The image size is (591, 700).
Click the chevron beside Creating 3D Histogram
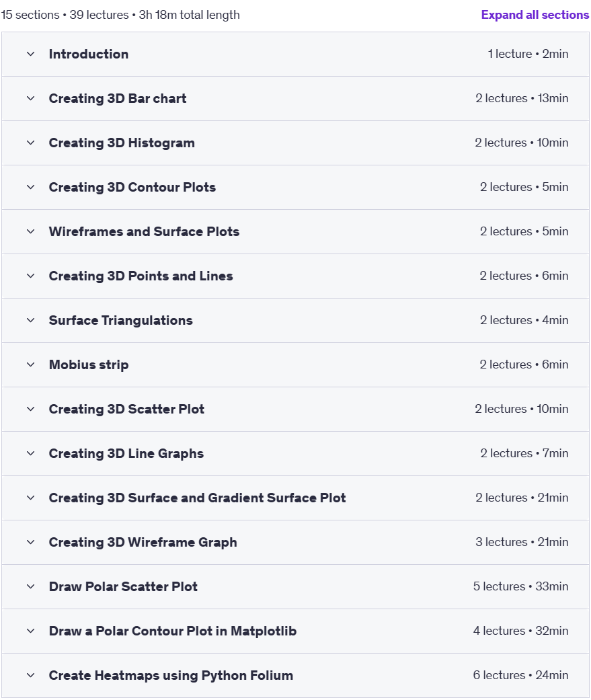tap(30, 143)
